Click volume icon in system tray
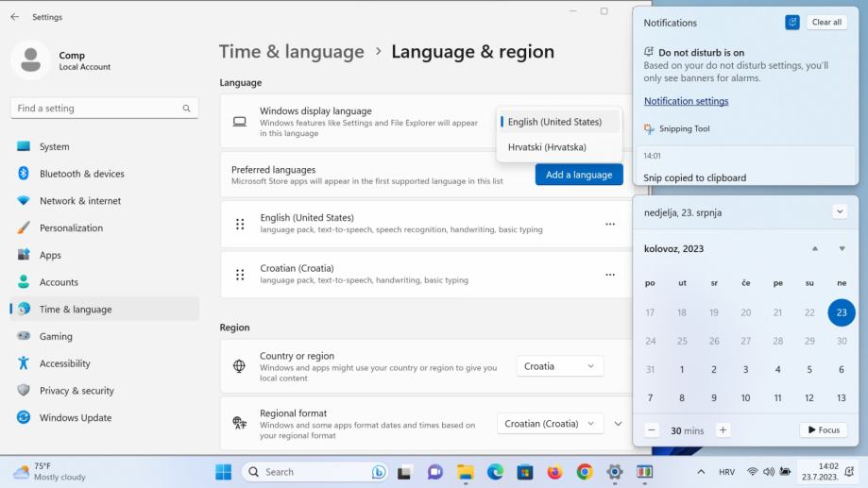Image resolution: width=868 pixels, height=488 pixels. coord(769,472)
